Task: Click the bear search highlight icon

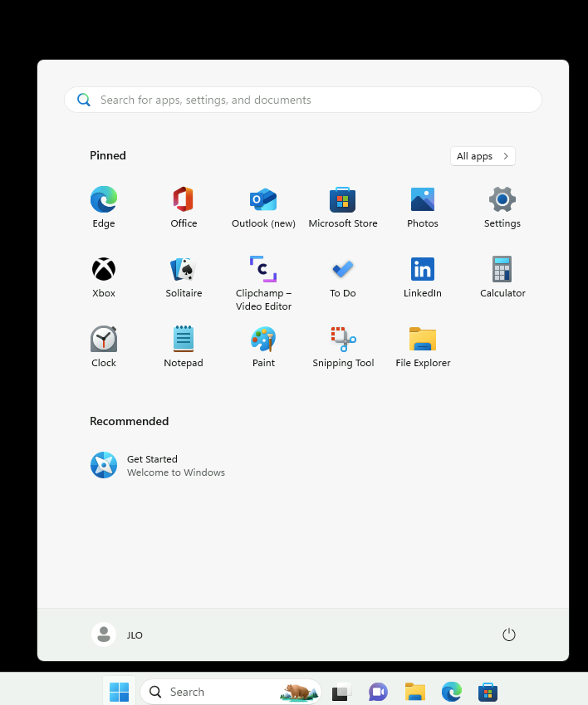Action: tap(298, 692)
